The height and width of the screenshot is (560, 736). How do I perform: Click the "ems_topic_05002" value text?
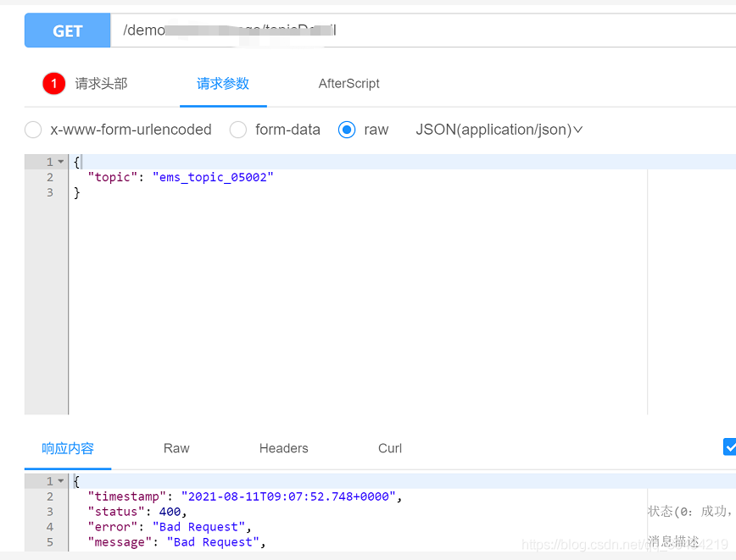(x=213, y=177)
